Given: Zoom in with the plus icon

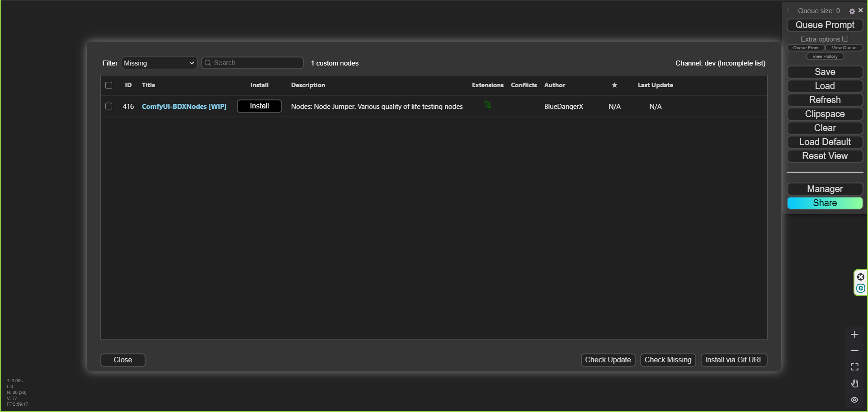Looking at the screenshot, I should [854, 335].
